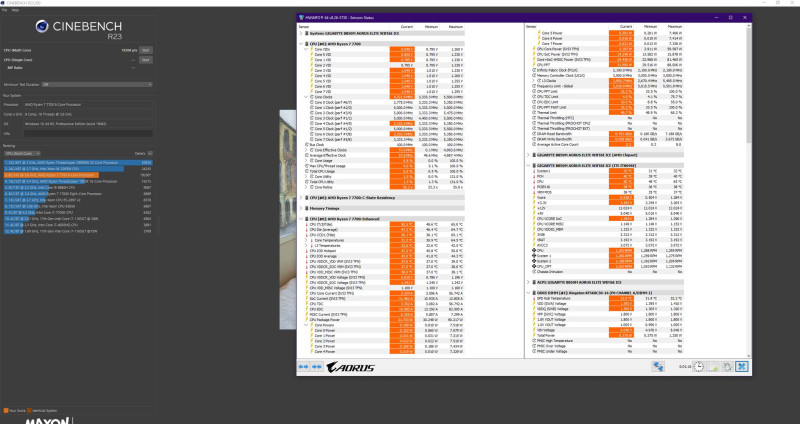
Task: Click Sensor column header in right pane
Action: (x=531, y=27)
